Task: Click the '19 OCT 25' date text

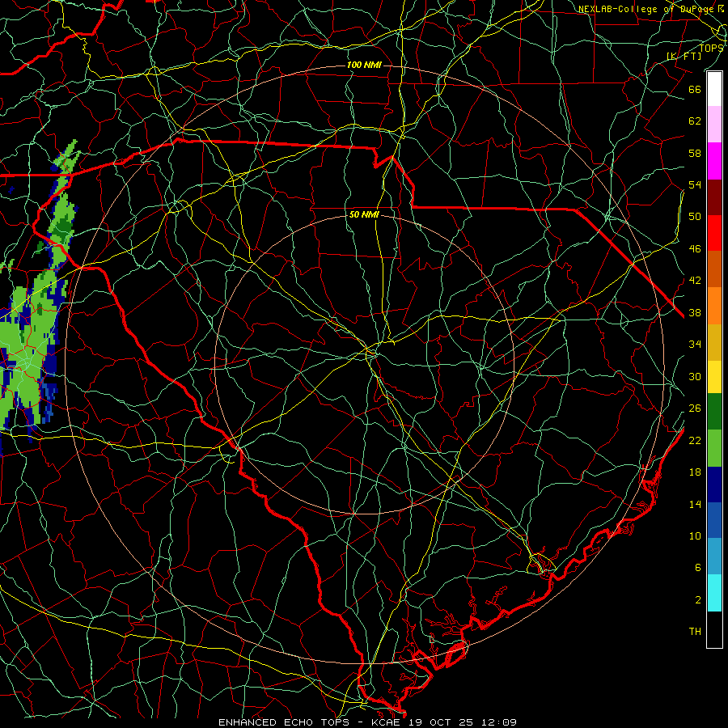Action: click(441, 722)
